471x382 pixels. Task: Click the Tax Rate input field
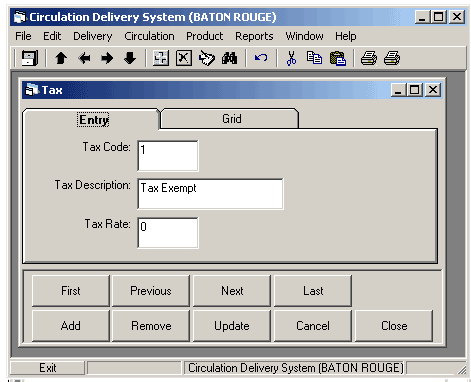click(168, 233)
